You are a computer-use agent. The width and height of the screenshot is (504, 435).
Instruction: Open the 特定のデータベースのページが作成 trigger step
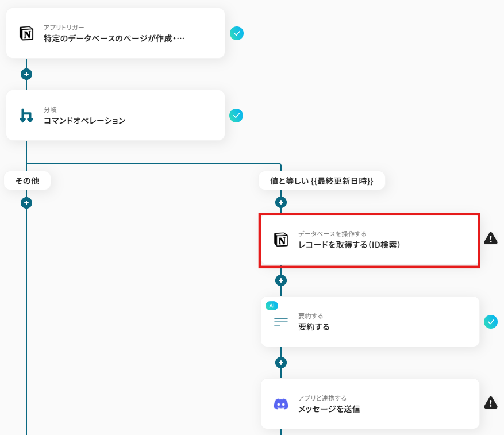tap(116, 33)
